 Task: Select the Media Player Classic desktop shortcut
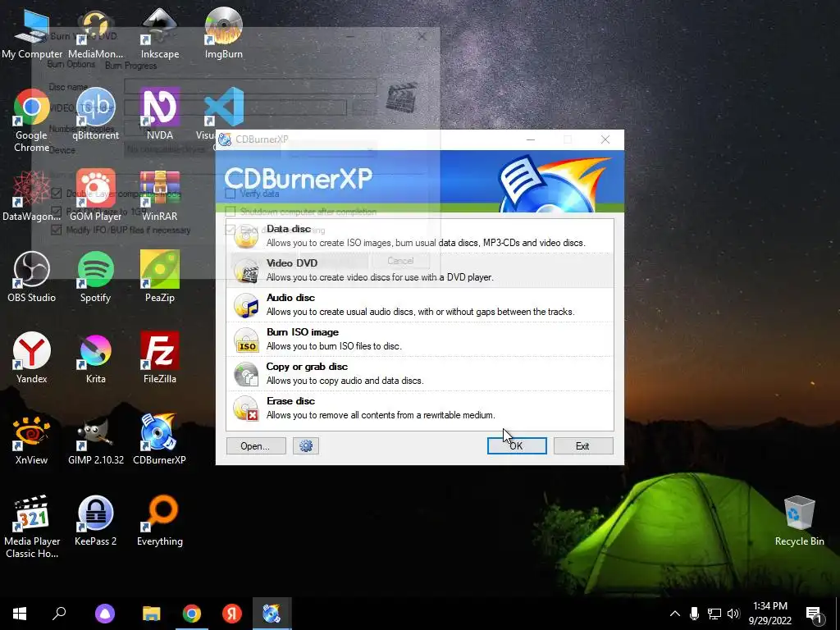(32, 527)
